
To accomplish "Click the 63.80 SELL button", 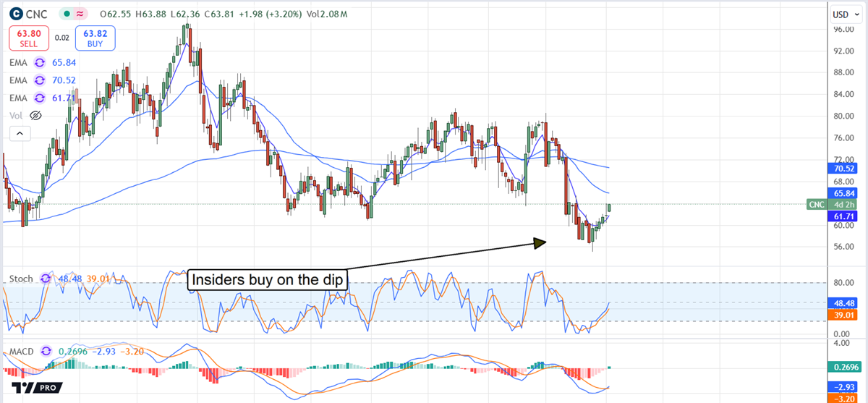I will pyautogui.click(x=29, y=38).
